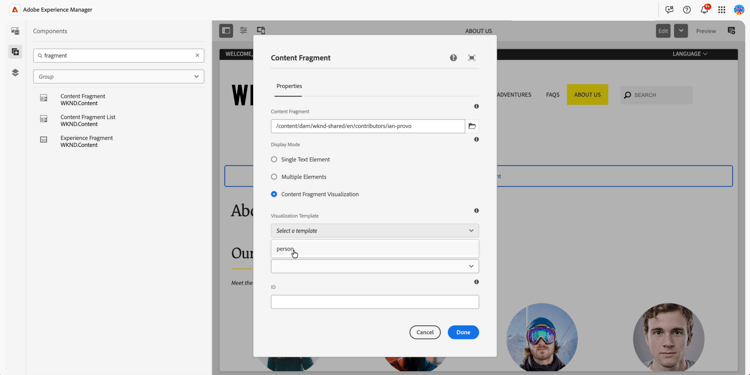This screenshot has height=375, width=750.
Task: Open the ABOUT US nav item
Action: [x=587, y=95]
